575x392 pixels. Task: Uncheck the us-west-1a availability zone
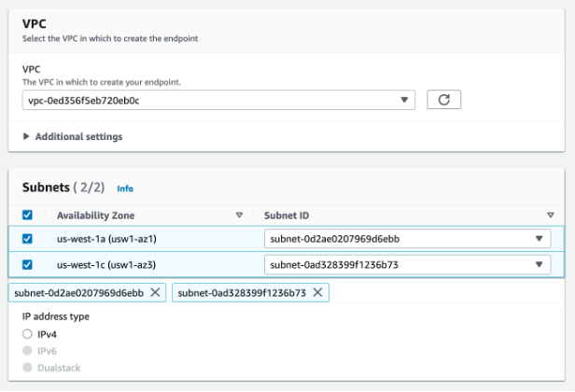(x=27, y=239)
